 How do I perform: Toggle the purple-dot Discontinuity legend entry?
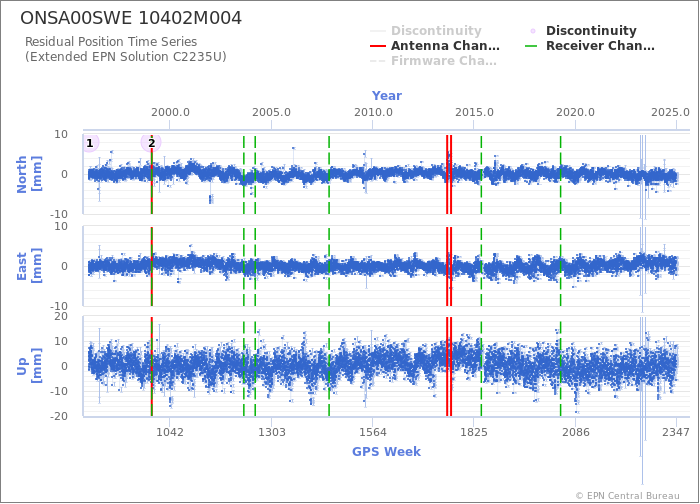(x=583, y=31)
